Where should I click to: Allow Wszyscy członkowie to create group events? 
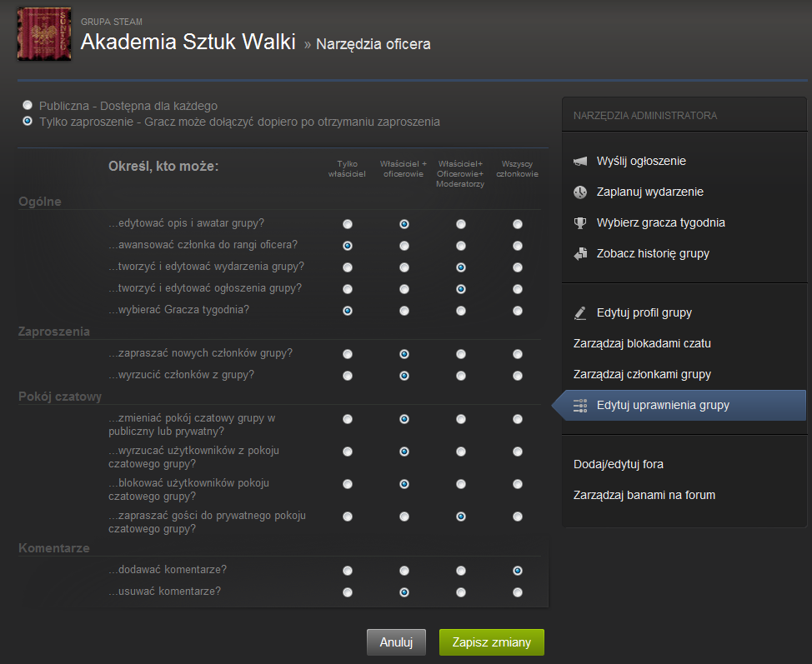518,267
